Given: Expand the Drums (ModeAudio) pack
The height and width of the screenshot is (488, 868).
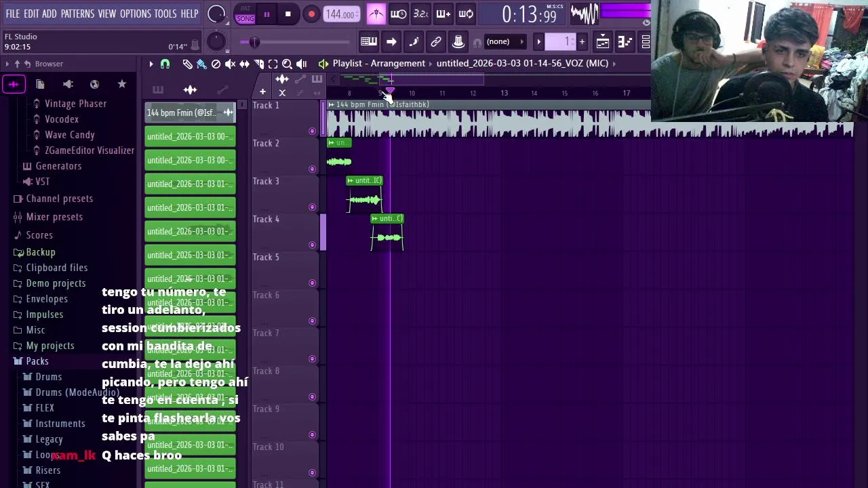Looking at the screenshot, I should [77, 392].
